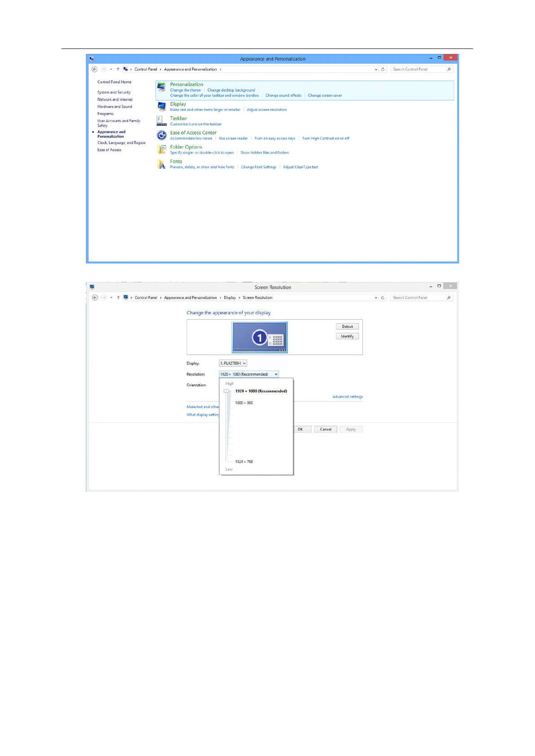Choose the 1024 × 768 resolution option
The width and height of the screenshot is (535, 756).
(x=244, y=462)
